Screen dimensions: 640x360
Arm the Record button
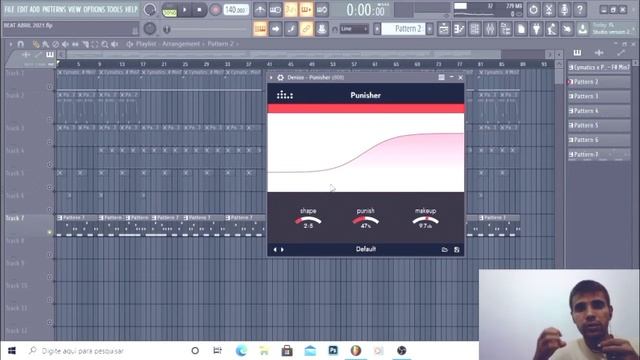click(215, 10)
